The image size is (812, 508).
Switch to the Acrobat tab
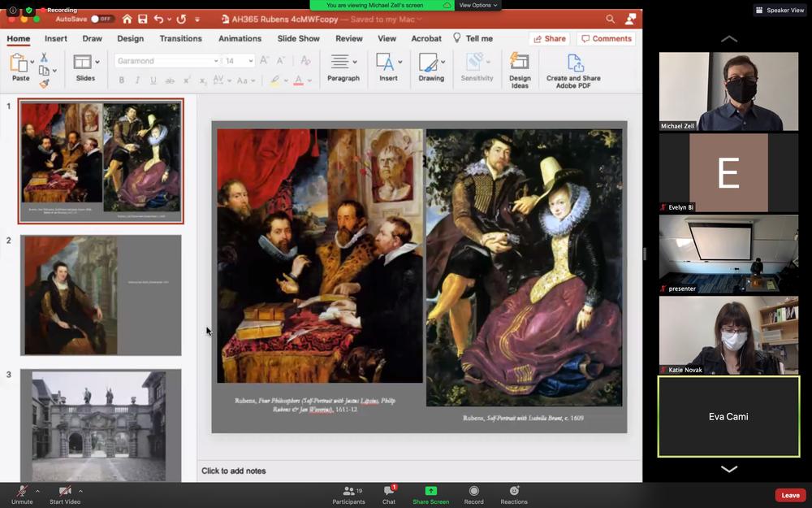pyautogui.click(x=426, y=38)
